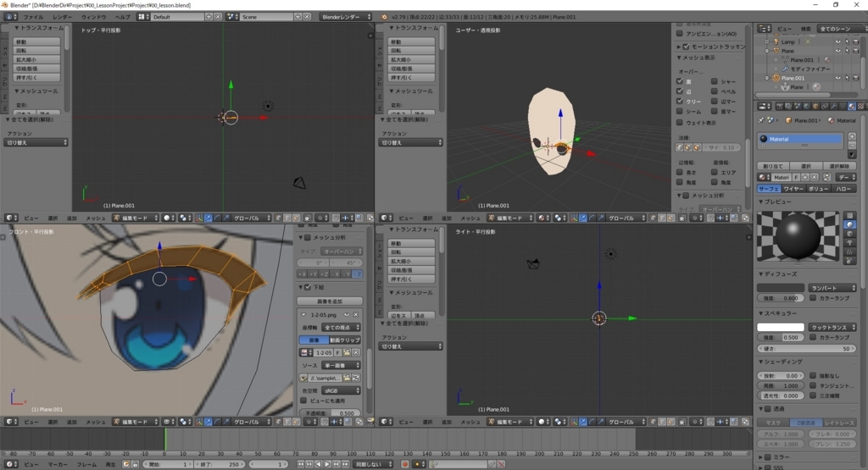Open Default screen layout dropdown

(142, 17)
